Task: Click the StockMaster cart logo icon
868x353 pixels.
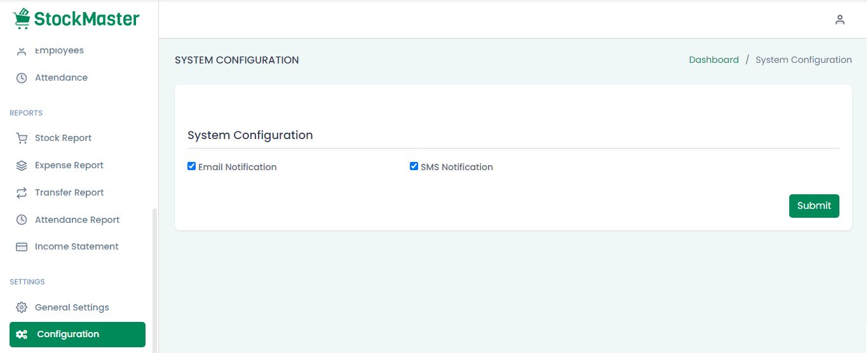Action: (22, 18)
